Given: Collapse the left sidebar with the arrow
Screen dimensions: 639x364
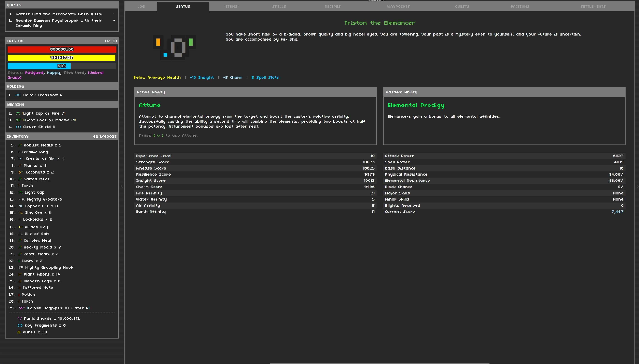Looking at the screenshot, I should tap(122, 186).
